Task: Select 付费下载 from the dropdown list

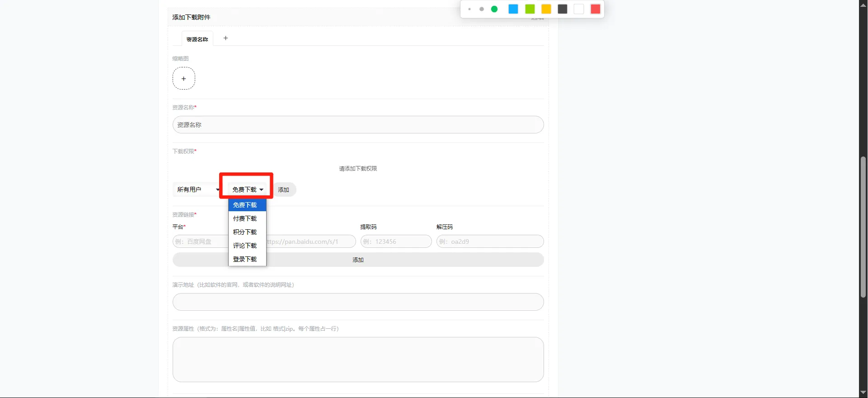Action: tap(245, 218)
